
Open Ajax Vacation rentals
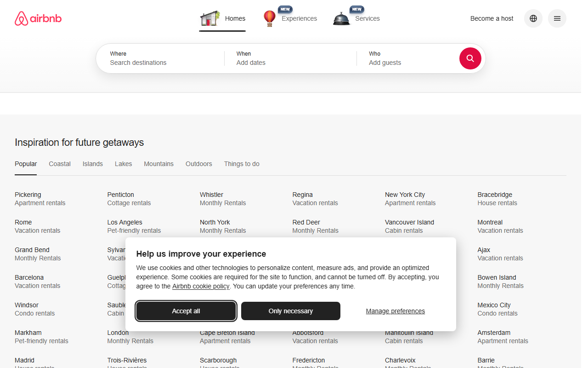500,254
